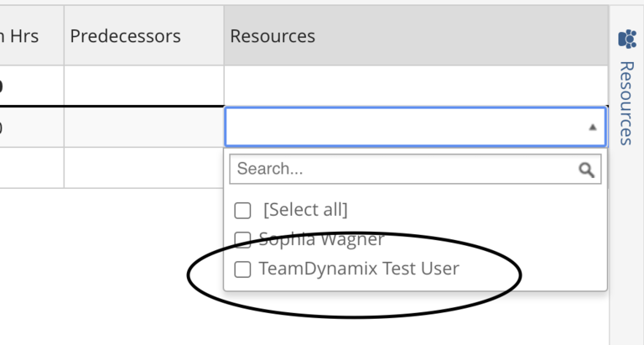644x345 pixels.
Task: Click the first row Hrs cell
Action: click(30, 86)
